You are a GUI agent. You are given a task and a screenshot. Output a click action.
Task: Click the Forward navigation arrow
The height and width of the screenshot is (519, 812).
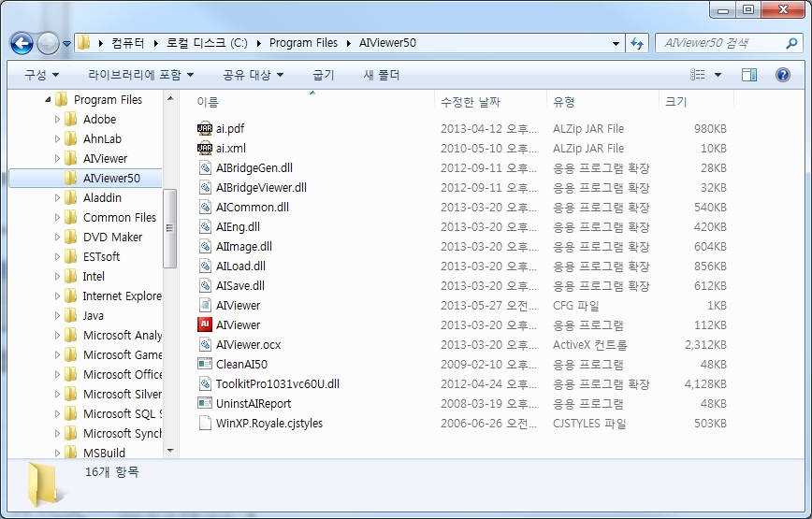point(48,43)
